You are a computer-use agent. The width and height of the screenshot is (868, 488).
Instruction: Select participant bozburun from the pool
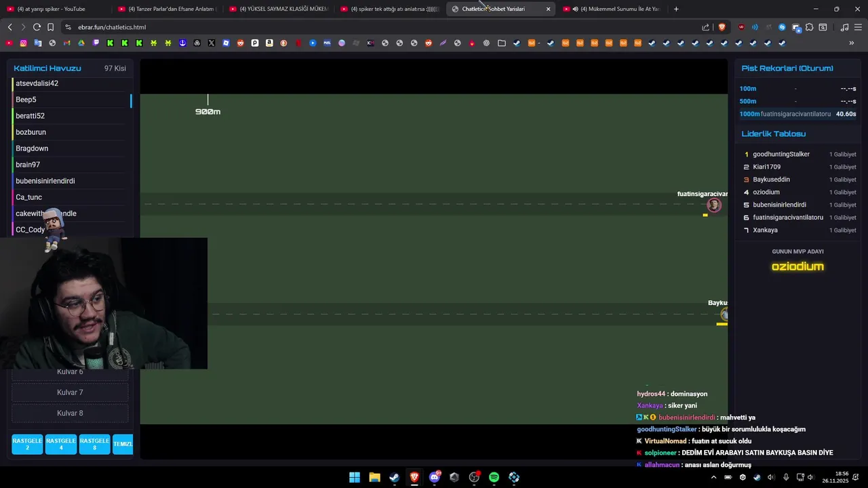(69, 132)
